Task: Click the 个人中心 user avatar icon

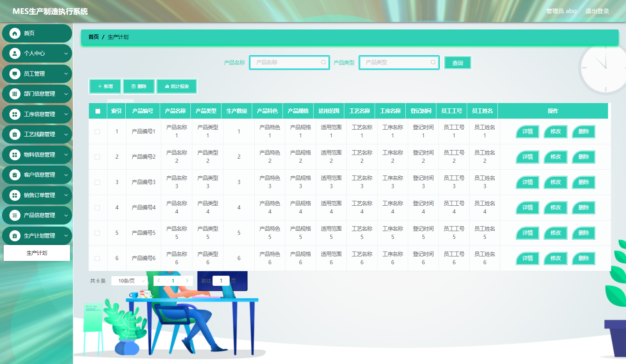Action: pyautogui.click(x=15, y=54)
